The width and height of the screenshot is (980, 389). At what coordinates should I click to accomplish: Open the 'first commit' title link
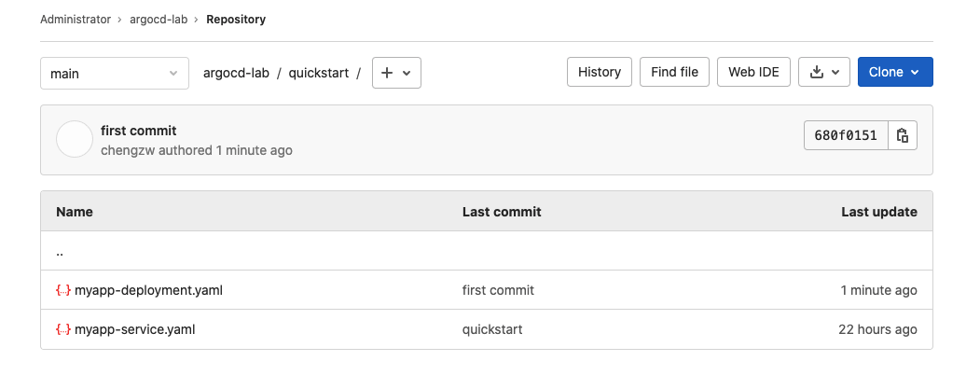click(139, 131)
